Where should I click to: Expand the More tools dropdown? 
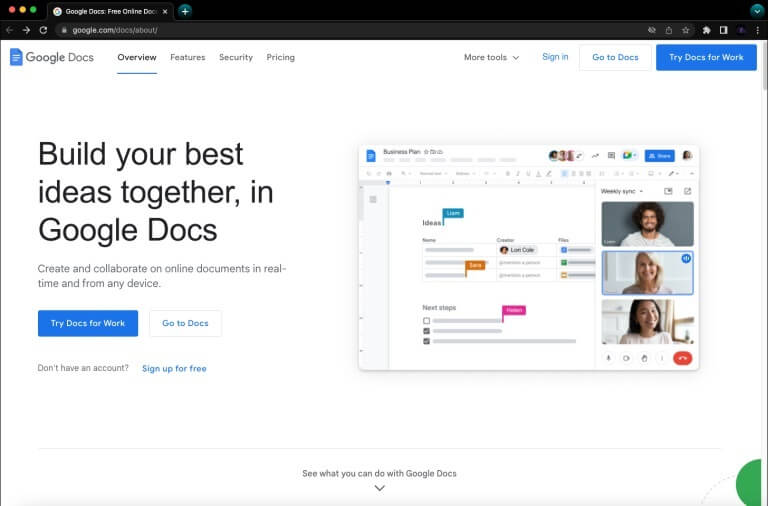coord(491,57)
